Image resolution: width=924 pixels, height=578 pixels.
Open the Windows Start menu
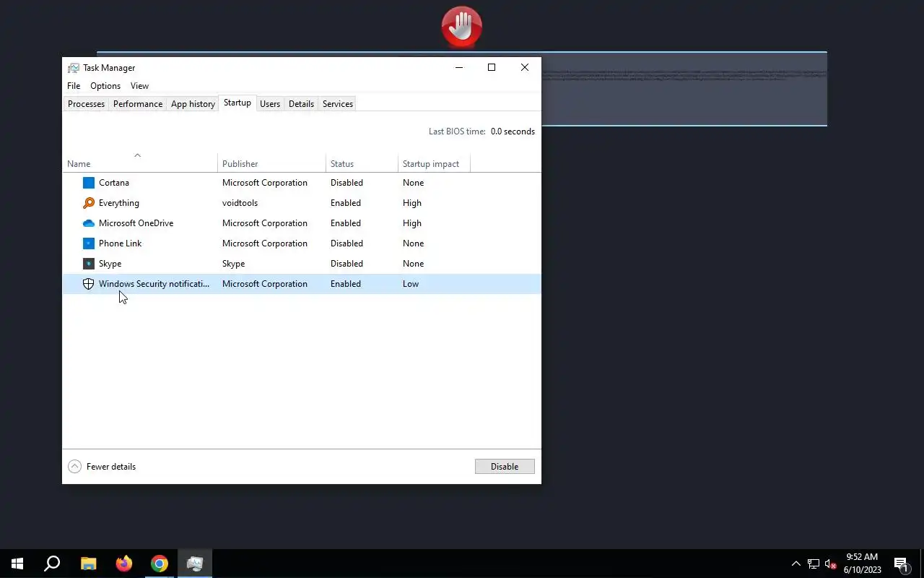(17, 564)
